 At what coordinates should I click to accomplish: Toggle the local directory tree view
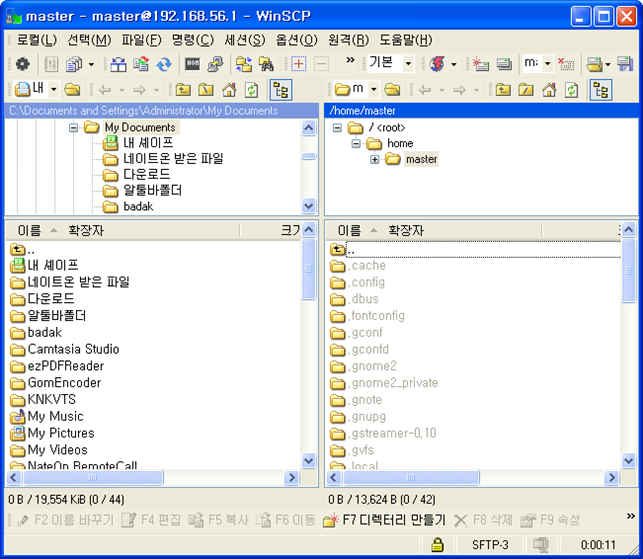(x=281, y=90)
